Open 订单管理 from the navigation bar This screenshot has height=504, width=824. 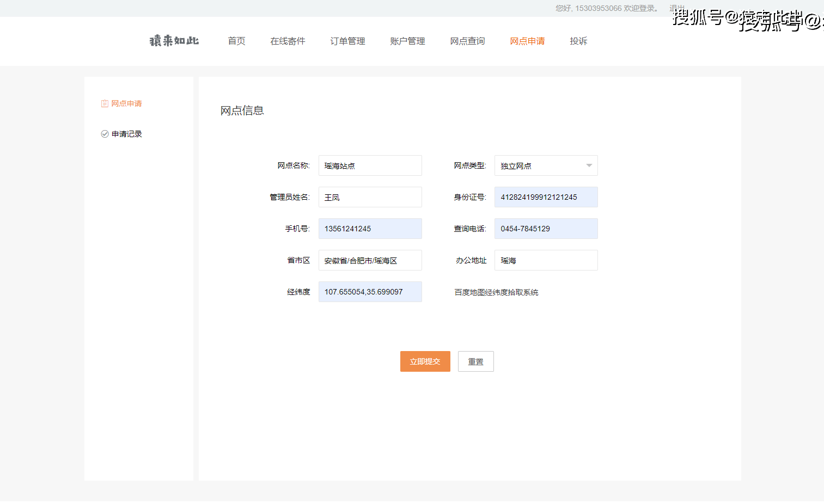click(x=347, y=41)
